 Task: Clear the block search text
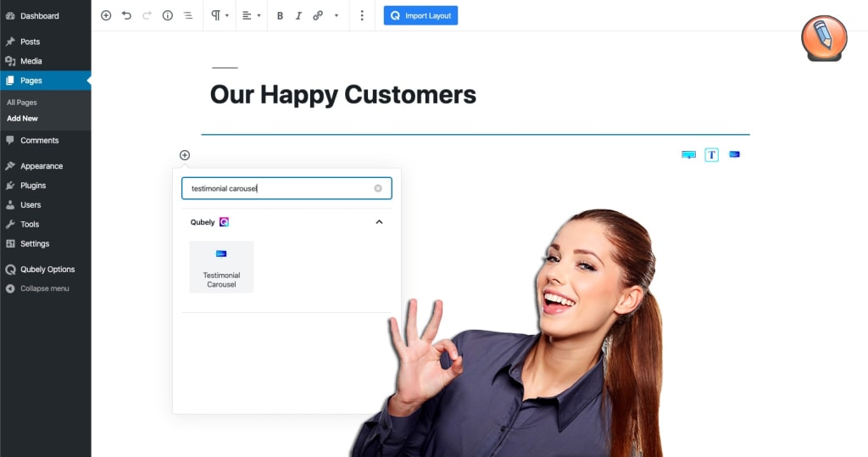point(378,188)
